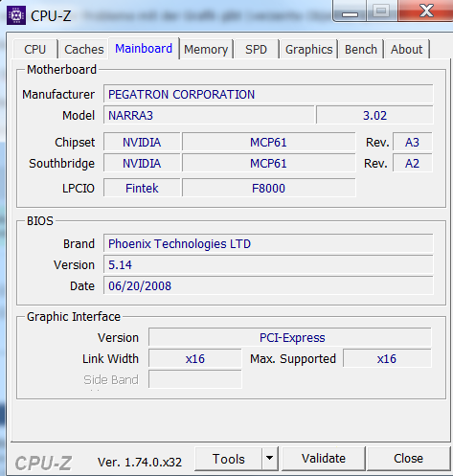Click the LPCIO label
Screen dimensions: 453x476
pyautogui.click(x=79, y=189)
